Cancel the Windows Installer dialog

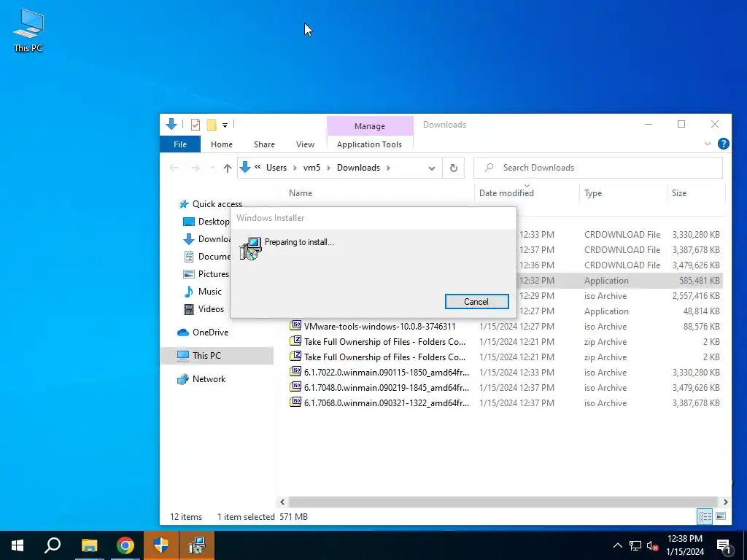point(476,301)
